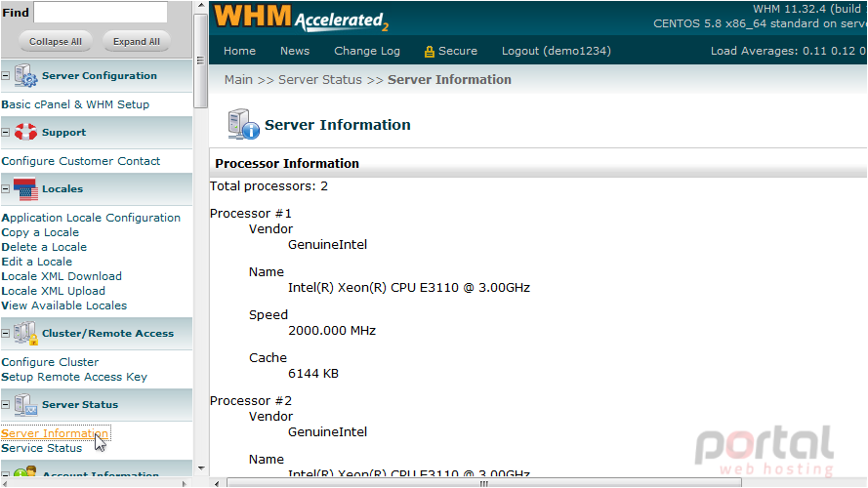Open Locale XML Download link
This screenshot has height=488, width=868.
[62, 276]
